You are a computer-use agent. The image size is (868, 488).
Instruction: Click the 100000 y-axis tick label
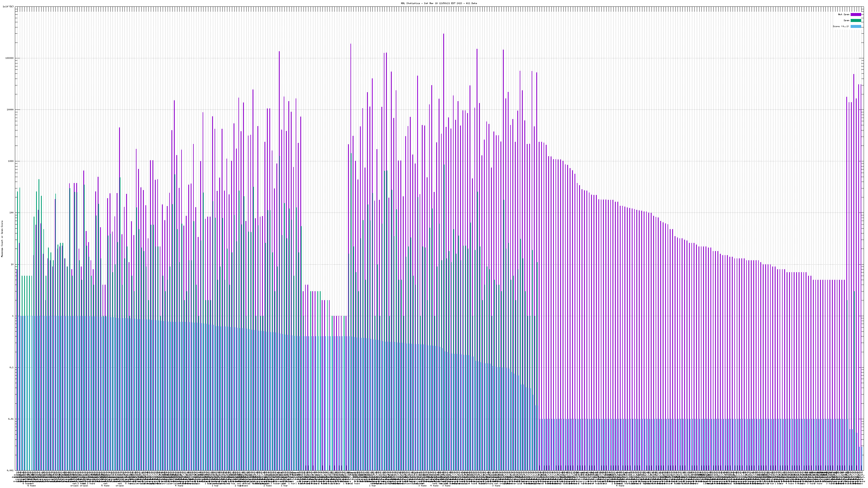pos(10,58)
